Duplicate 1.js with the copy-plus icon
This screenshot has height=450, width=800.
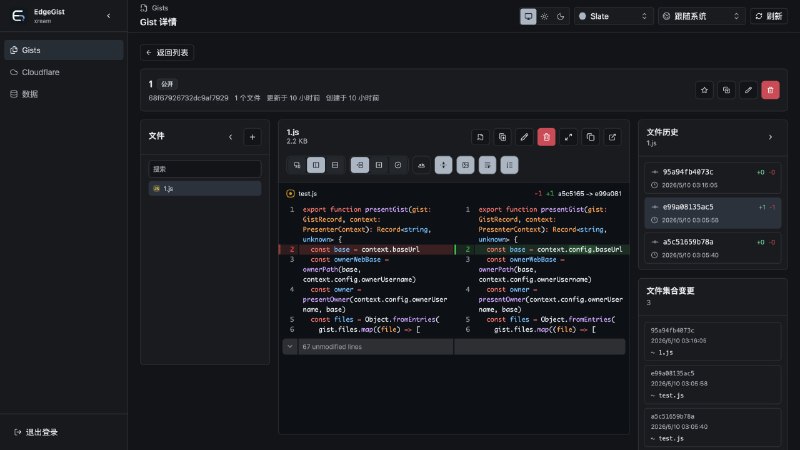click(502, 137)
